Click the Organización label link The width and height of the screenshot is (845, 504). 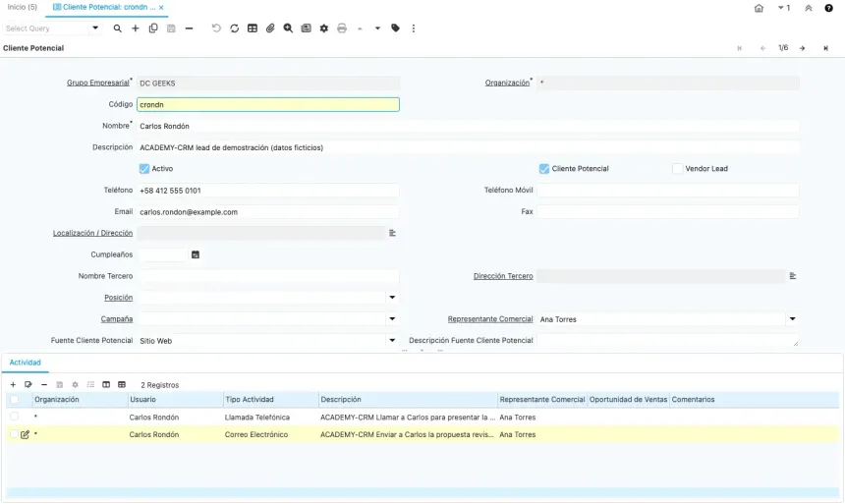point(507,83)
